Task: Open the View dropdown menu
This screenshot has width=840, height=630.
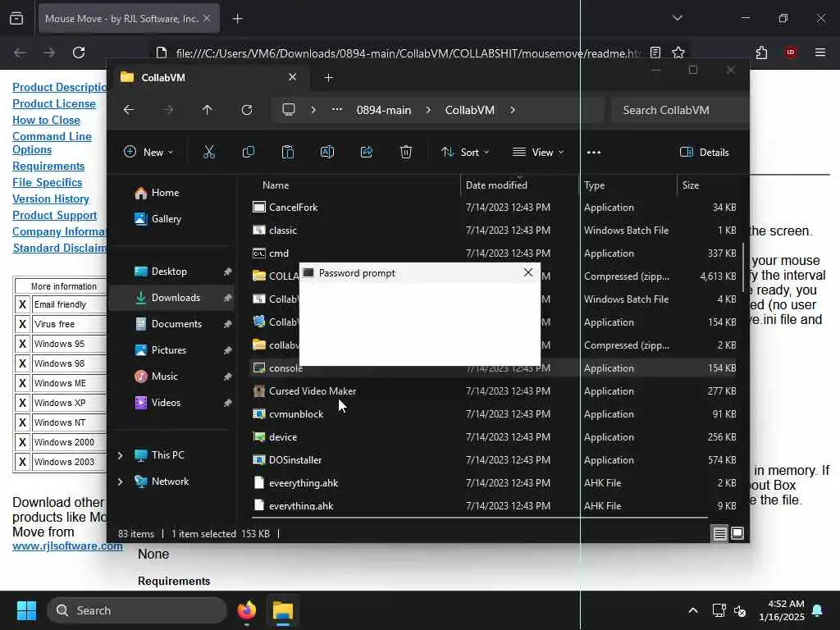Action: click(x=538, y=152)
